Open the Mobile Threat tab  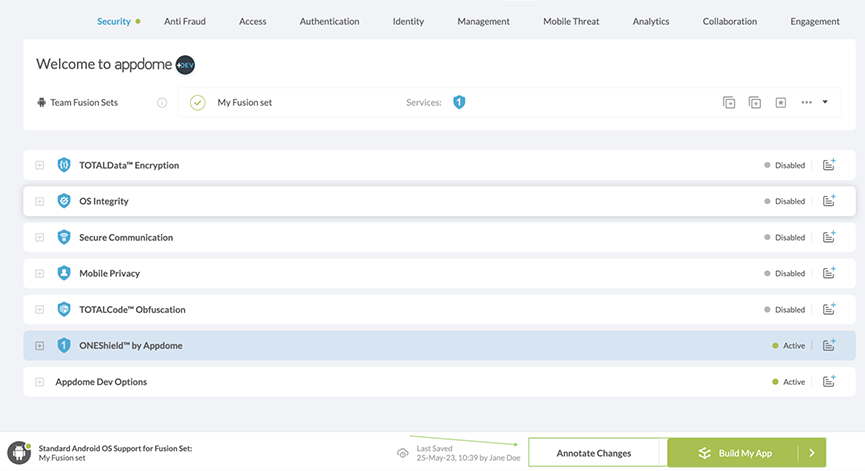pyautogui.click(x=571, y=21)
